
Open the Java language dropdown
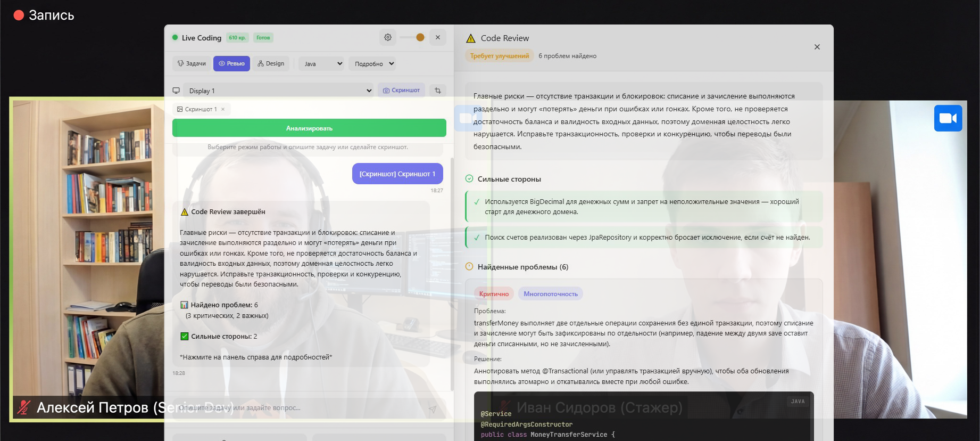(x=321, y=64)
